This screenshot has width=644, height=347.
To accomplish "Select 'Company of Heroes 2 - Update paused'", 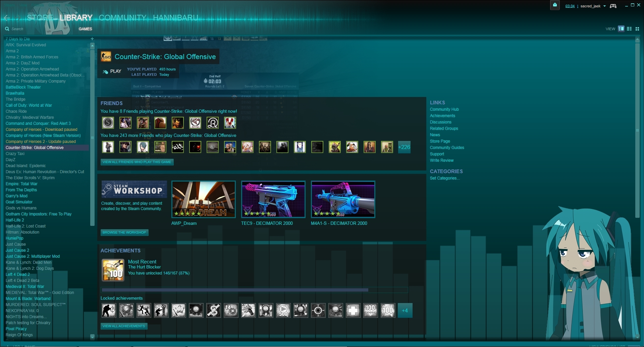I will click(41, 142).
